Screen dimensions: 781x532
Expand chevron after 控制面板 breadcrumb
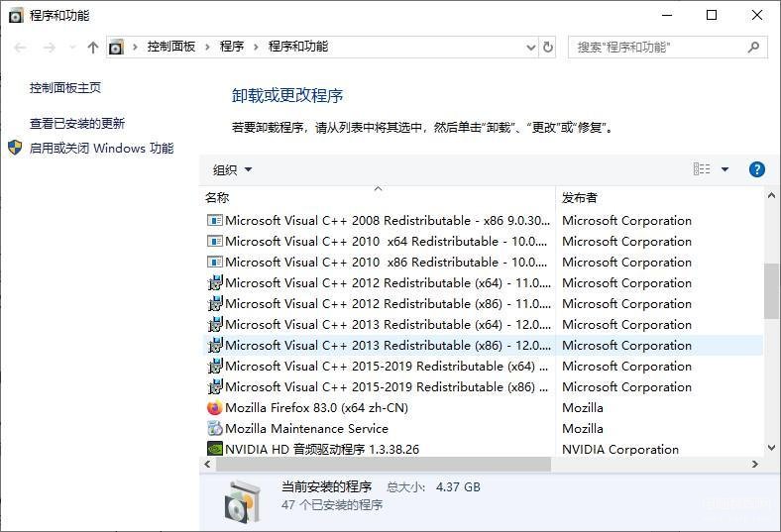pos(207,48)
